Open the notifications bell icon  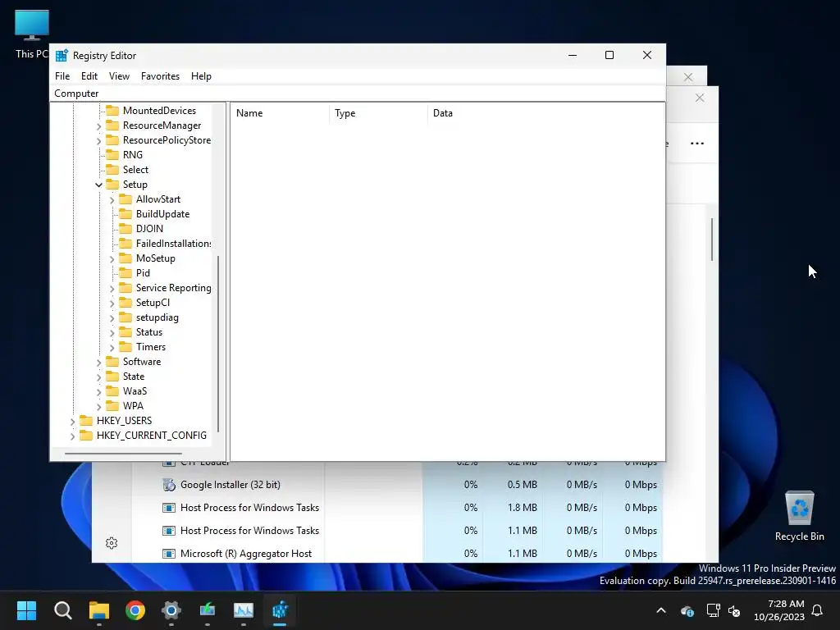[818, 610]
